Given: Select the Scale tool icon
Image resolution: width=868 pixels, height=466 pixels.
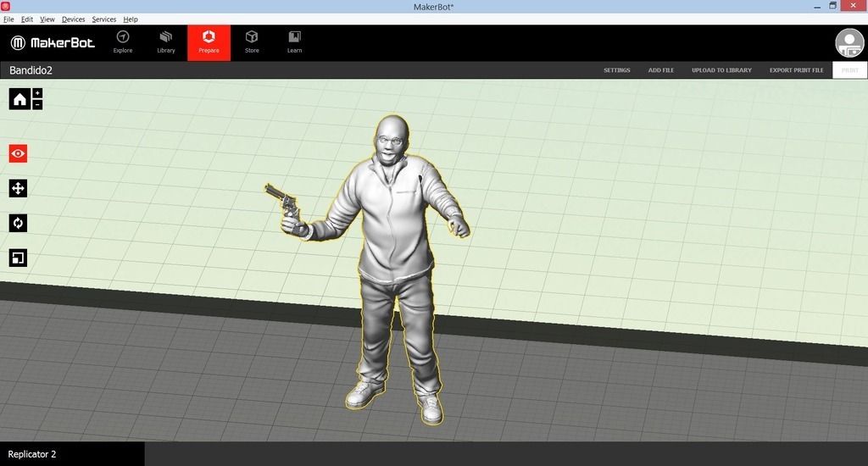Looking at the screenshot, I should click(x=18, y=258).
